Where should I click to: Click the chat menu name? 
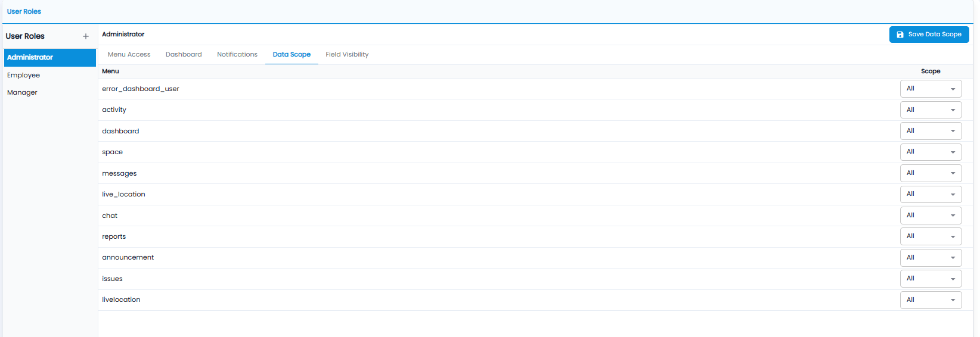coord(110,216)
